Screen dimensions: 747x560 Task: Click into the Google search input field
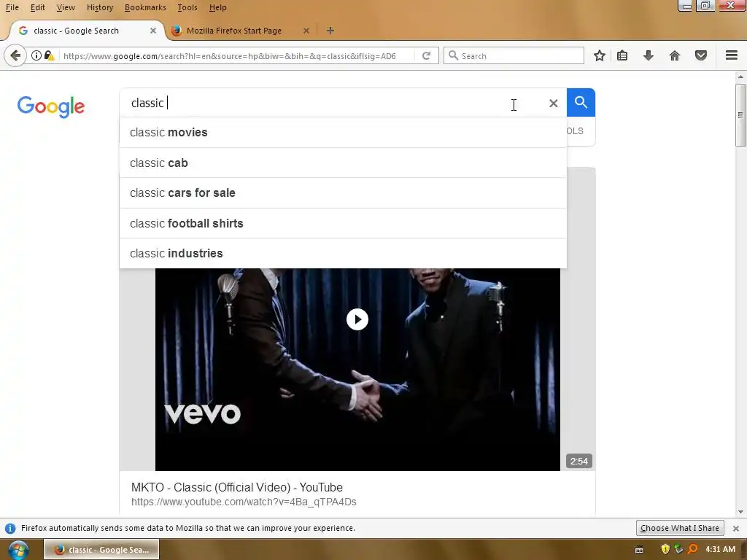(333, 103)
